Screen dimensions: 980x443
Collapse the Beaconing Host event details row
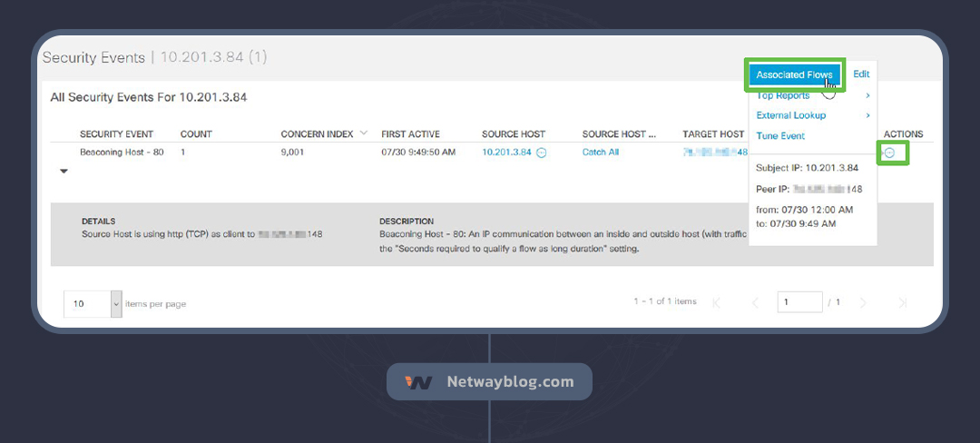64,171
